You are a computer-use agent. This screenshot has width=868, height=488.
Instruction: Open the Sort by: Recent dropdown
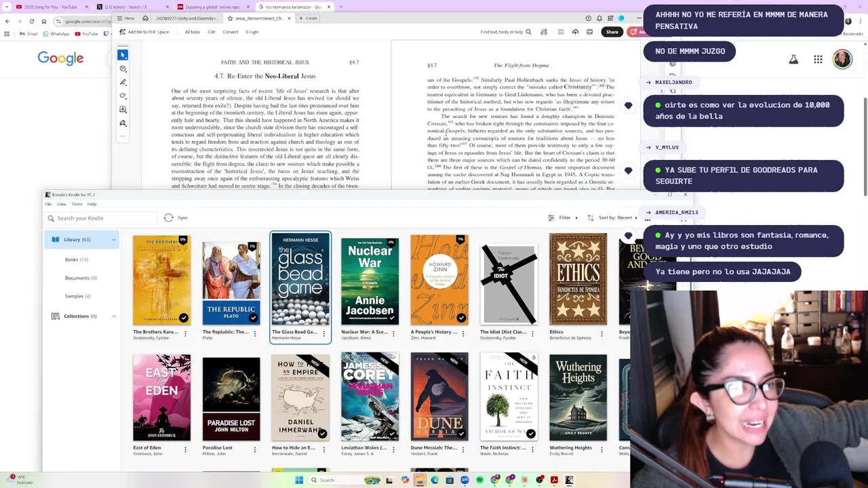(614, 218)
